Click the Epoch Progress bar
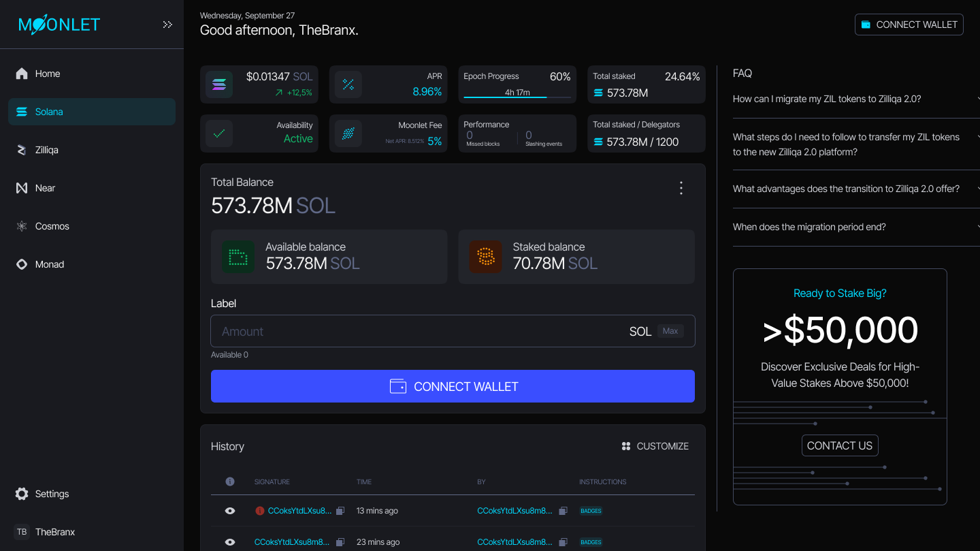The width and height of the screenshot is (980, 551). tap(517, 97)
